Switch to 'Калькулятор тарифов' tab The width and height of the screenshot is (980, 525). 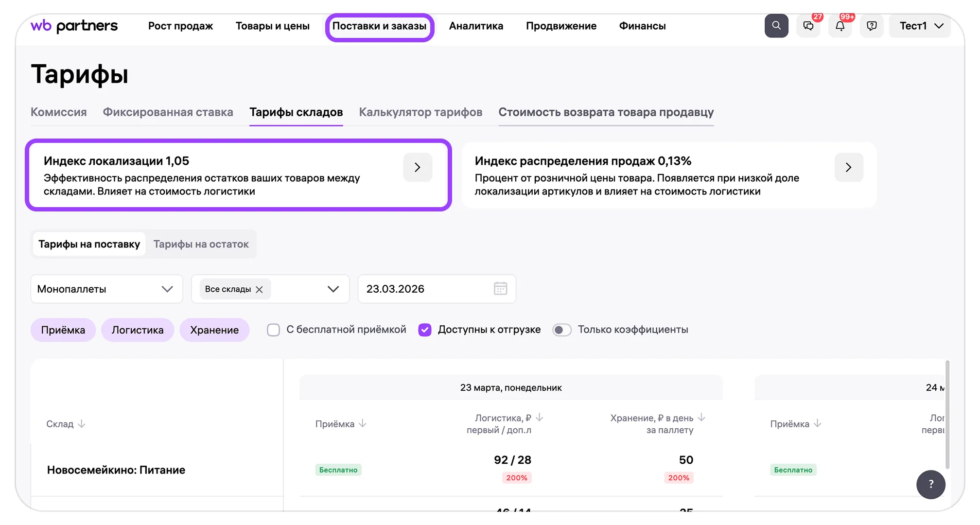point(420,112)
